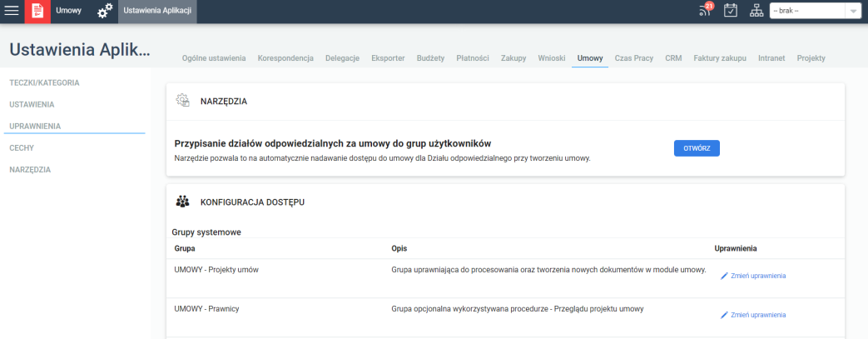Select Teczki/Kategoria in sidebar

[44, 83]
